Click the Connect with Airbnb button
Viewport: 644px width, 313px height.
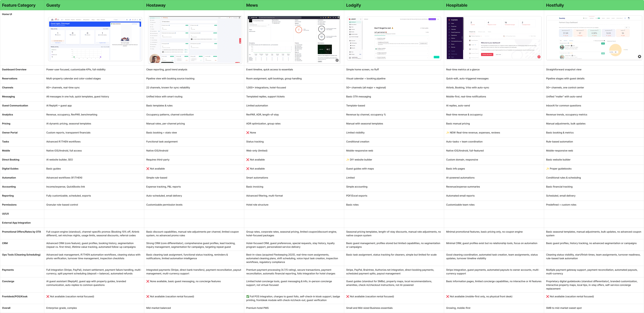click(x=487, y=54)
